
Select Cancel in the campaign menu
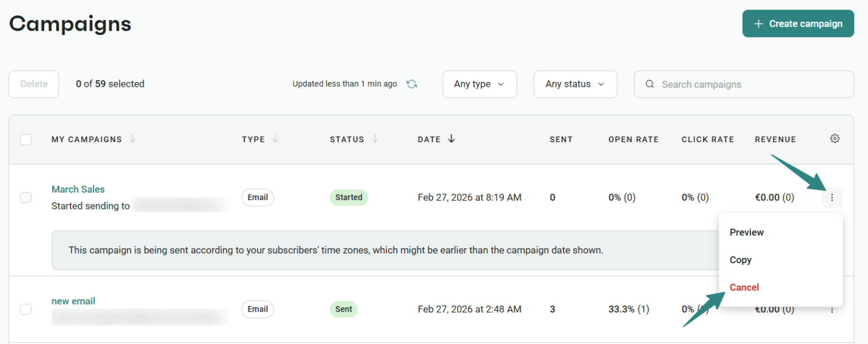coord(744,287)
